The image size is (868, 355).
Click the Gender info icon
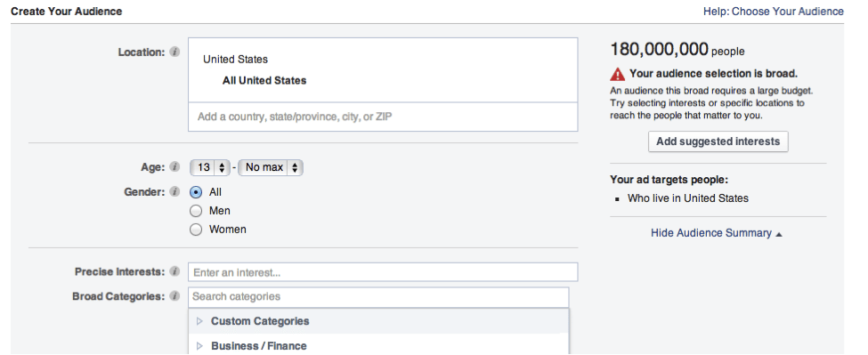coord(174,192)
